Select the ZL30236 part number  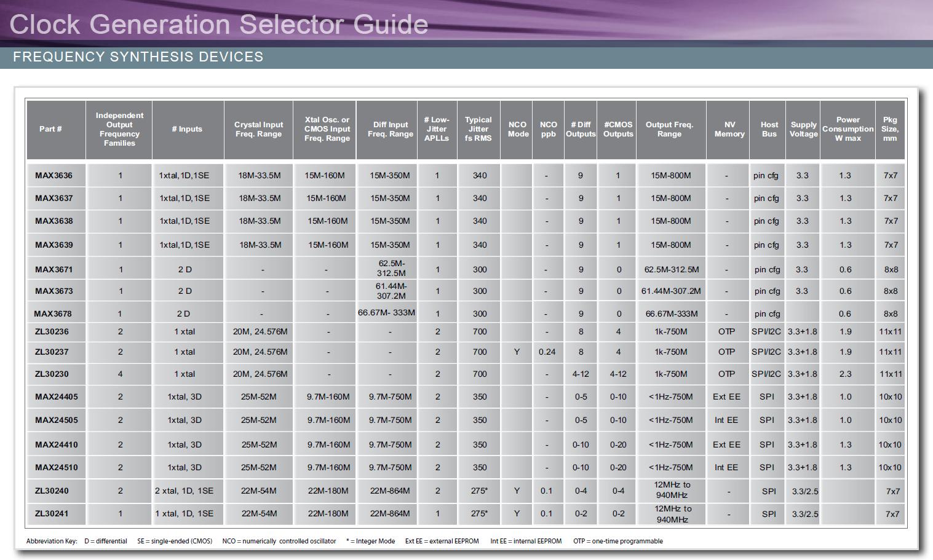point(52,331)
